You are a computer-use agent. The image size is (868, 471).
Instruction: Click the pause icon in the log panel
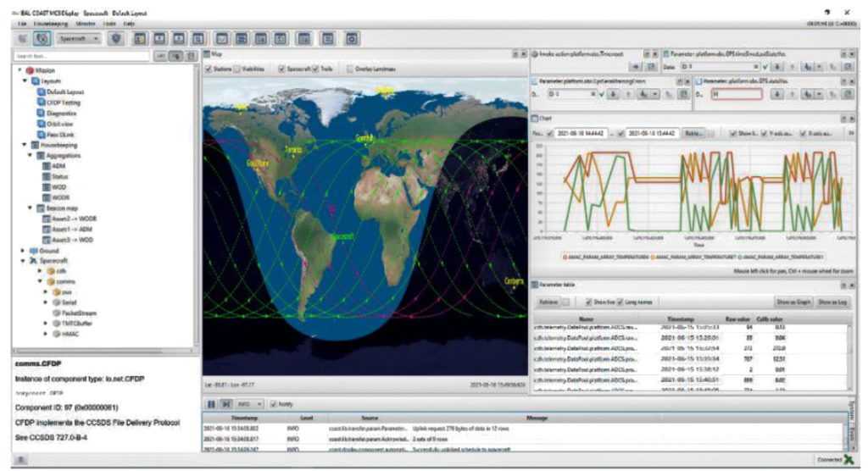pos(211,404)
